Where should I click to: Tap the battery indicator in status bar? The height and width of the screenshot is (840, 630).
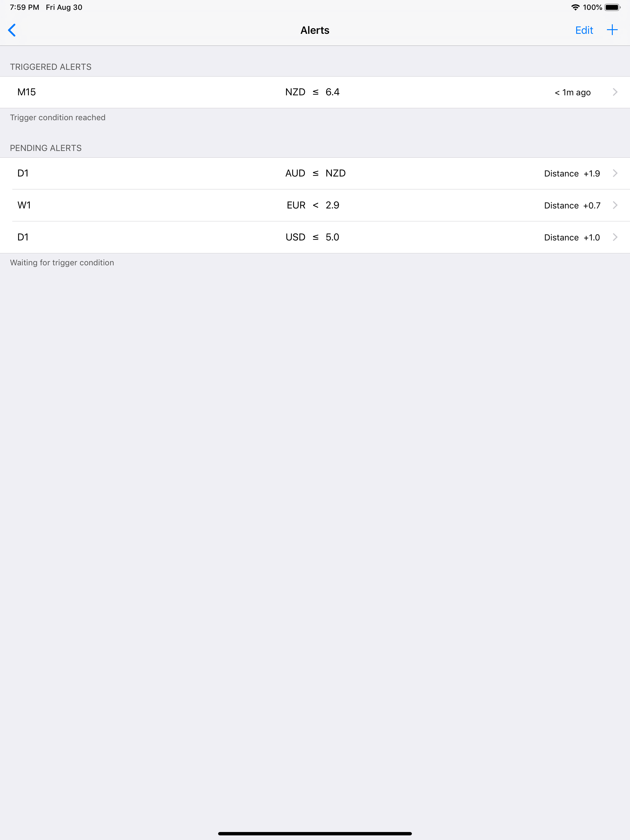[x=612, y=7]
